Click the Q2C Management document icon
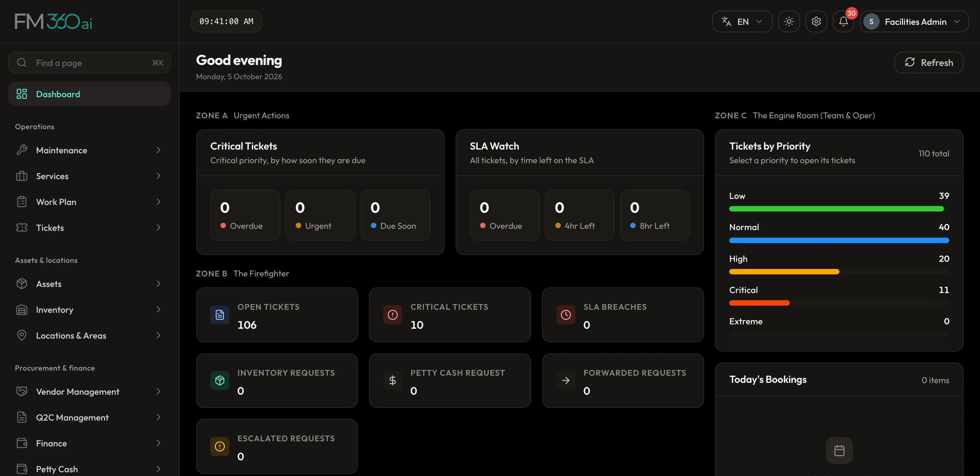 click(22, 417)
